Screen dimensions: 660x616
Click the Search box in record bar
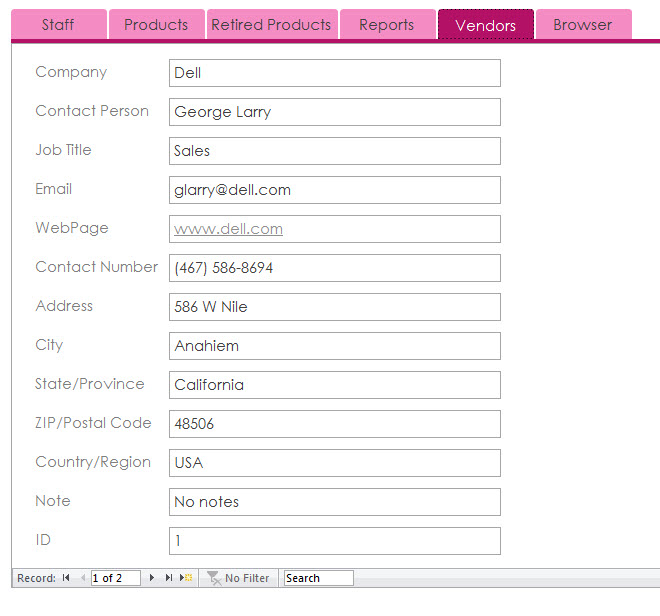(318, 578)
